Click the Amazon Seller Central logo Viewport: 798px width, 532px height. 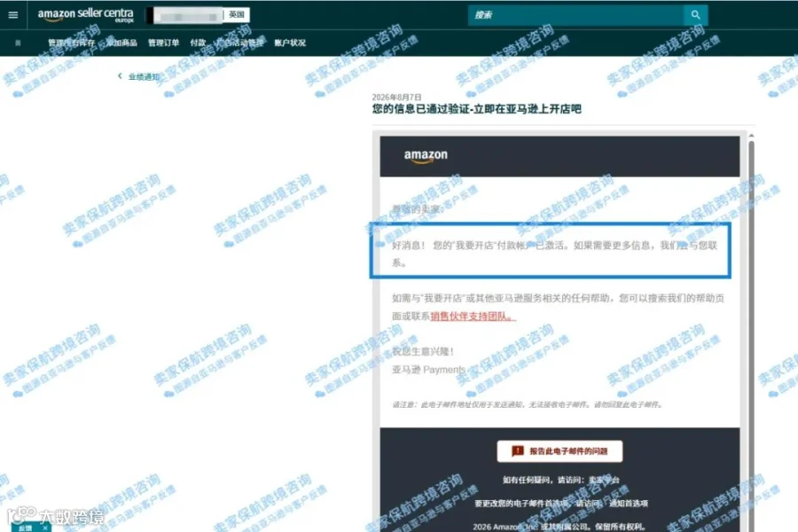[85, 15]
